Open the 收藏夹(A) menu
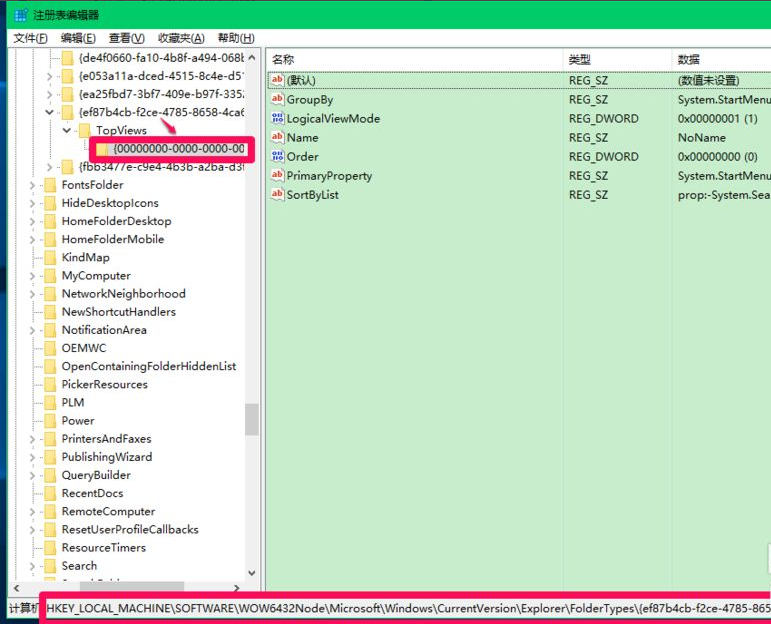 181,38
